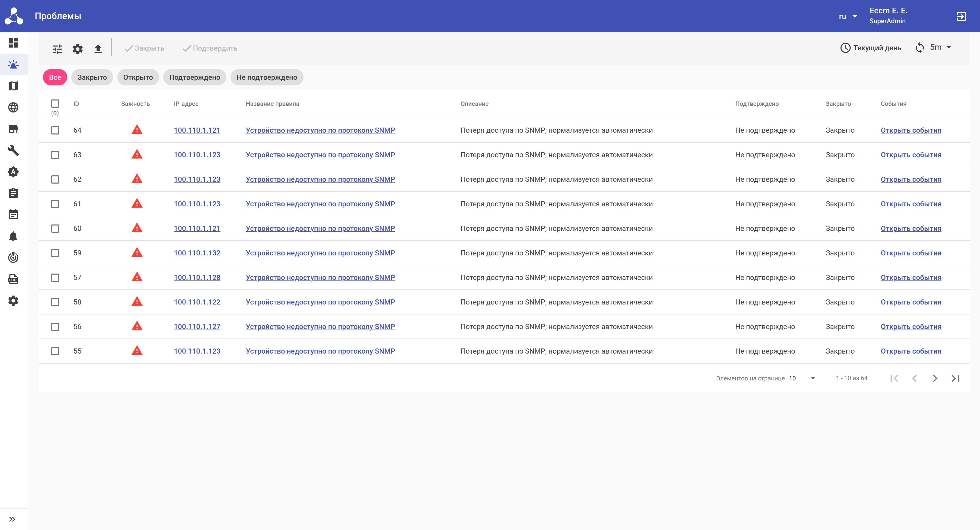The height and width of the screenshot is (530, 980).
Task: Open the dashboard icon in sidebar
Action: 13,43
